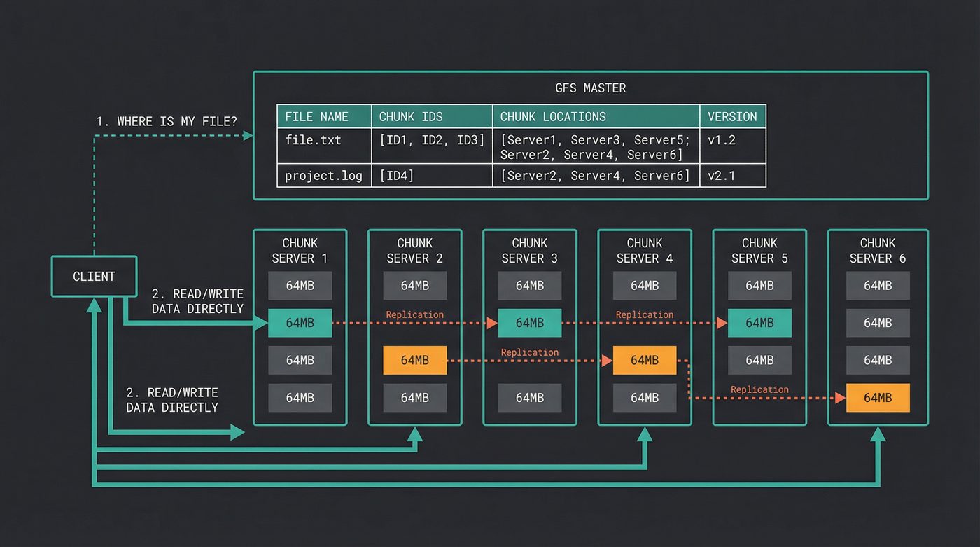Select the top 64MB chunk in Chunk Server 1
Image resolution: width=980 pixels, height=547 pixels.
300,286
